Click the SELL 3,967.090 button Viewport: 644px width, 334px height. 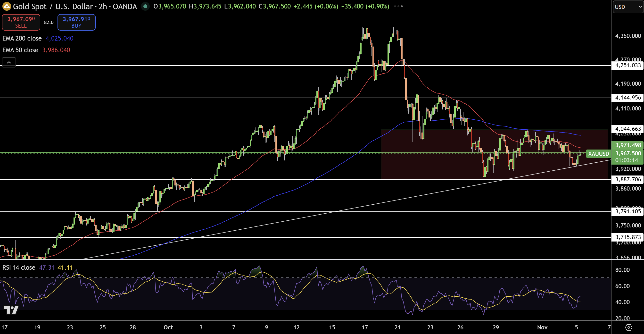coord(21,22)
